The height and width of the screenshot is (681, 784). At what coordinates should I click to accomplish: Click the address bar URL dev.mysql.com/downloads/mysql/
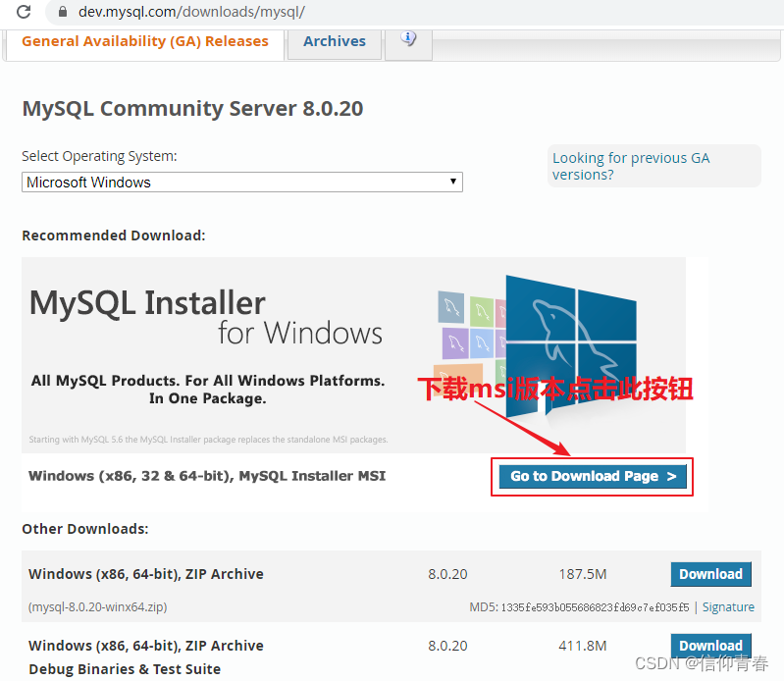coord(191,12)
